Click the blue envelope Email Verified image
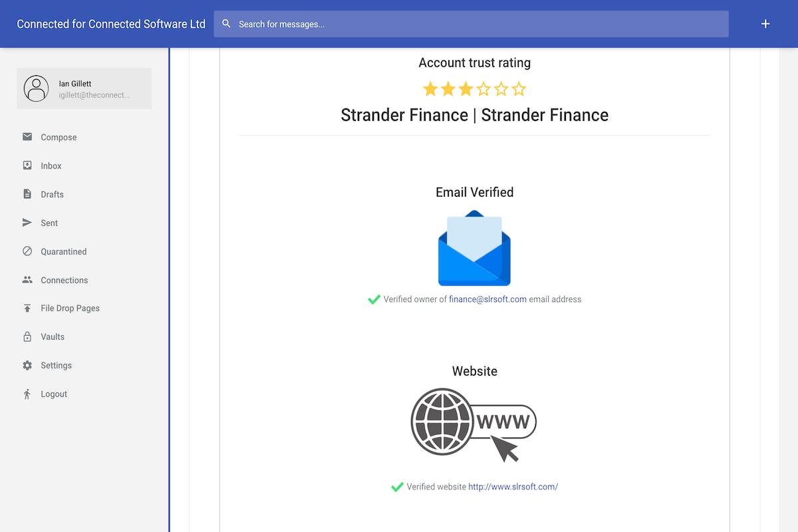This screenshot has height=532, width=798. pos(474,249)
